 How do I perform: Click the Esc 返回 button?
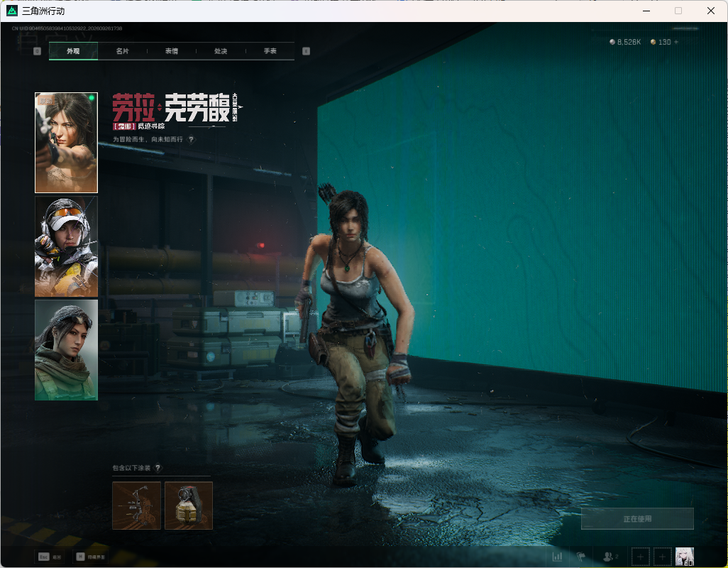[x=50, y=557]
